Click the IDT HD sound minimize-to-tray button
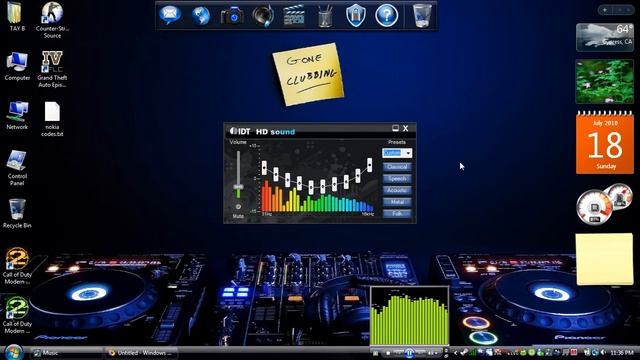 (395, 128)
